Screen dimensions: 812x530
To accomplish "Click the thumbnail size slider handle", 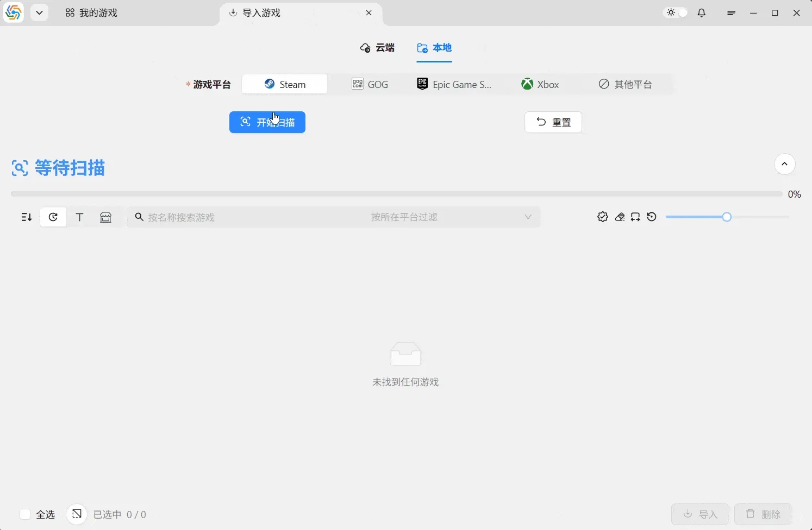I will (x=727, y=217).
